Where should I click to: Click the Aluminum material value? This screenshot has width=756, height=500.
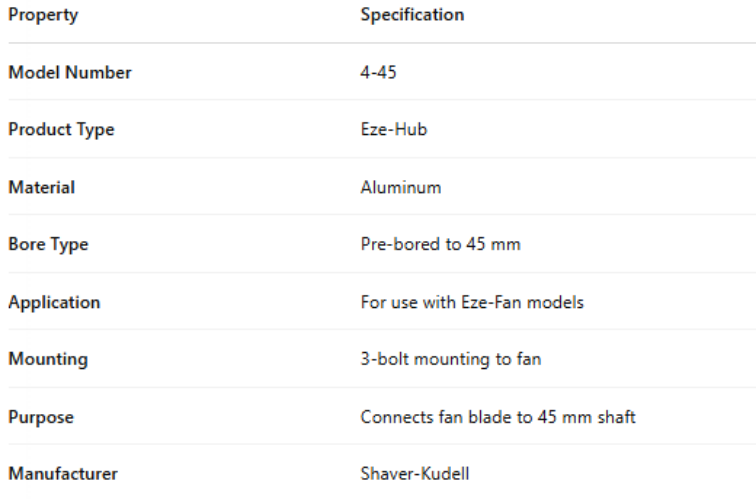pos(398,187)
